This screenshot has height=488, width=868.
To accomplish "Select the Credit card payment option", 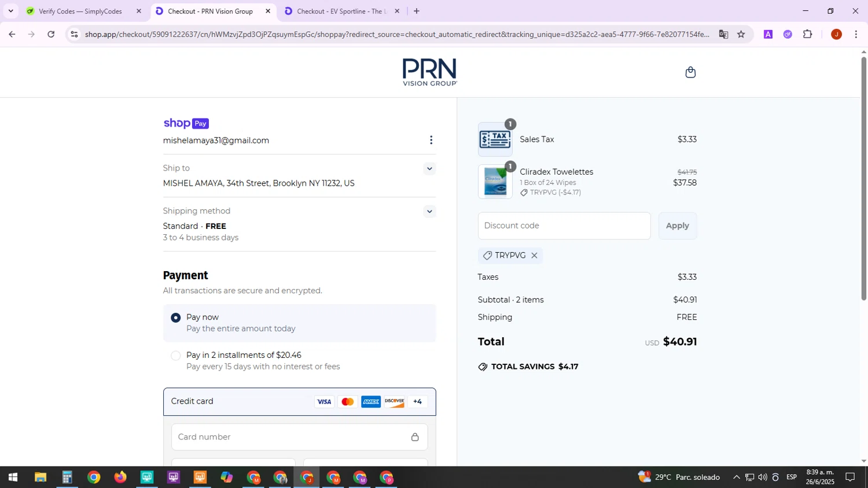I will click(299, 402).
